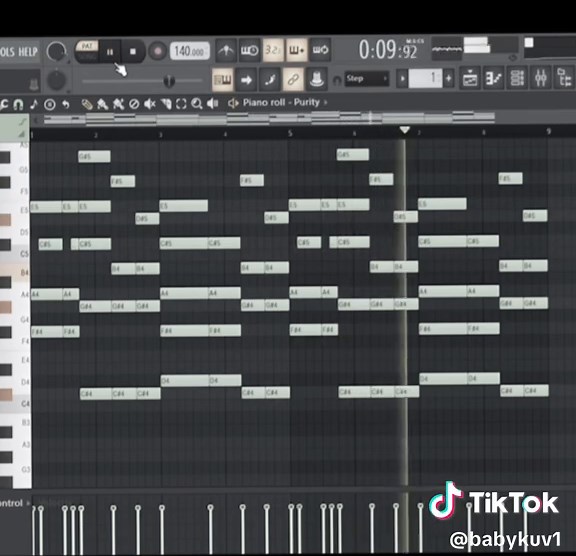Stop playback with the stop button
The width and height of the screenshot is (576, 556).
(133, 52)
